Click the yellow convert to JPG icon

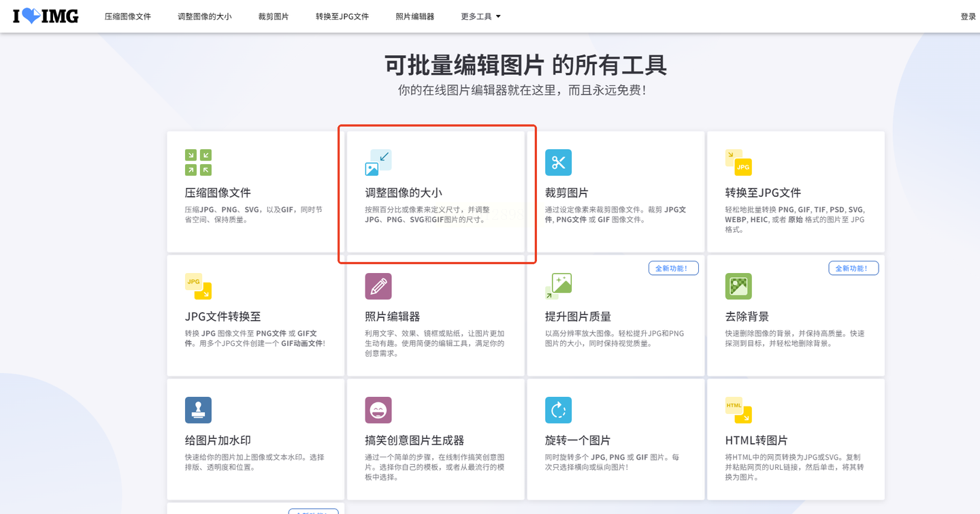coord(738,163)
